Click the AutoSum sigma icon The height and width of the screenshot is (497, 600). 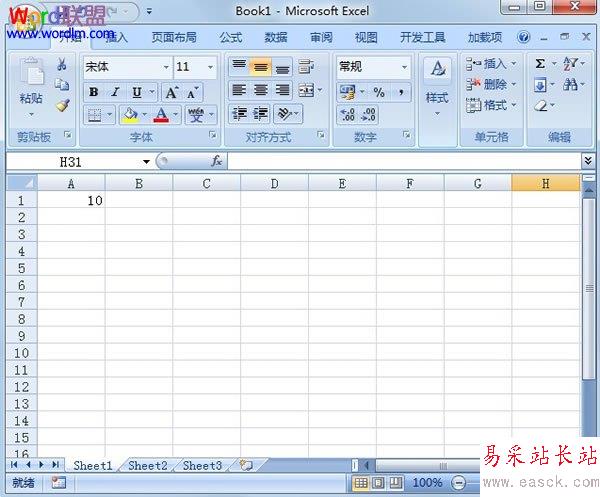pyautogui.click(x=540, y=64)
